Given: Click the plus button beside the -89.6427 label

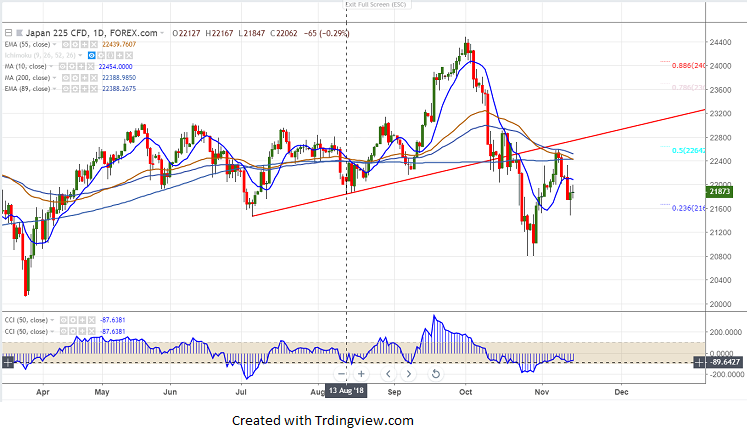Looking at the screenshot, I should click(699, 363).
